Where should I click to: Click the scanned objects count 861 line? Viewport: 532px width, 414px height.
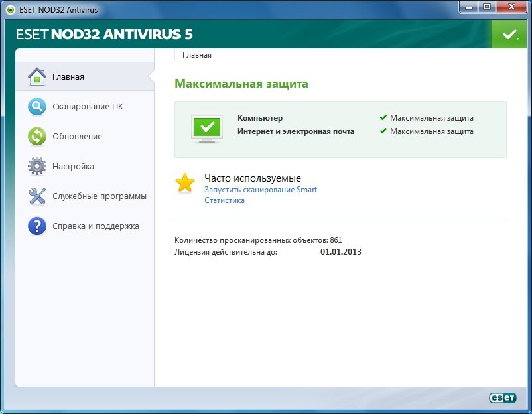point(258,240)
